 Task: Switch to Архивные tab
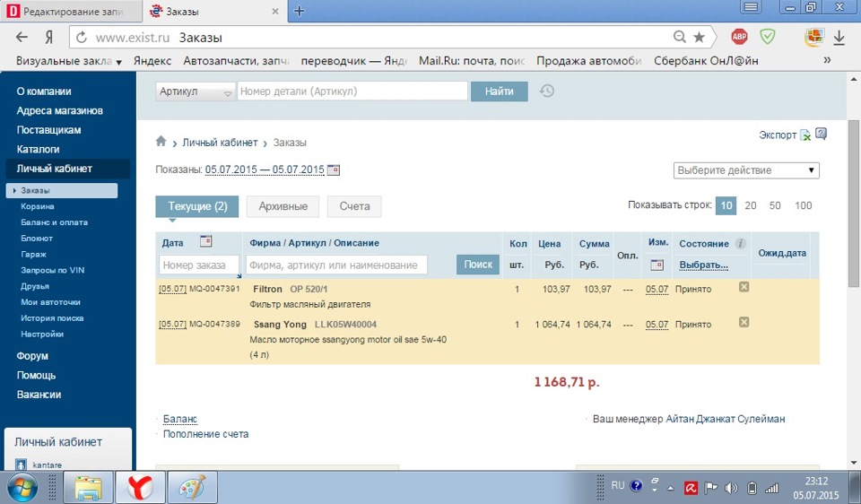click(283, 206)
